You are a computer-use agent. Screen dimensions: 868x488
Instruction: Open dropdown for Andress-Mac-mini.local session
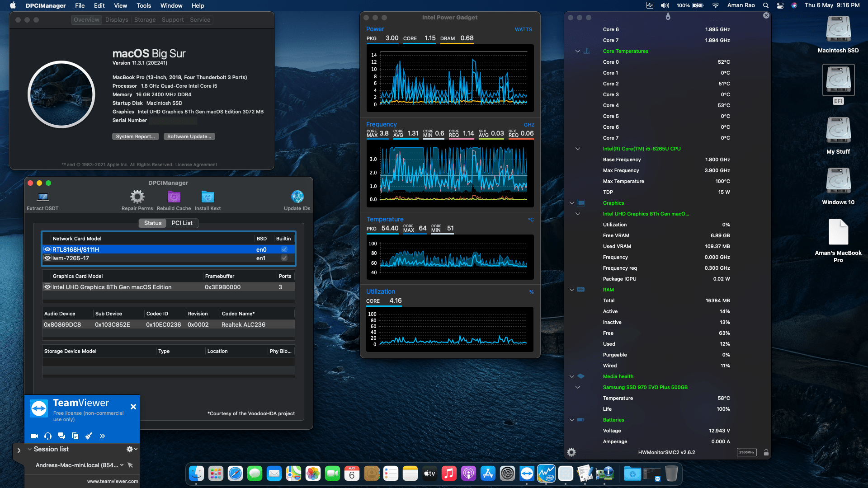coord(122,465)
